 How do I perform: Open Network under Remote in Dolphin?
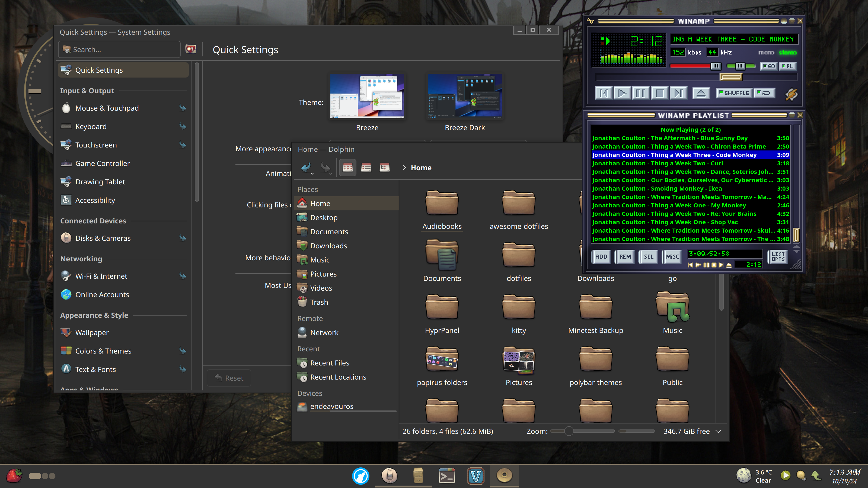[x=347, y=332]
